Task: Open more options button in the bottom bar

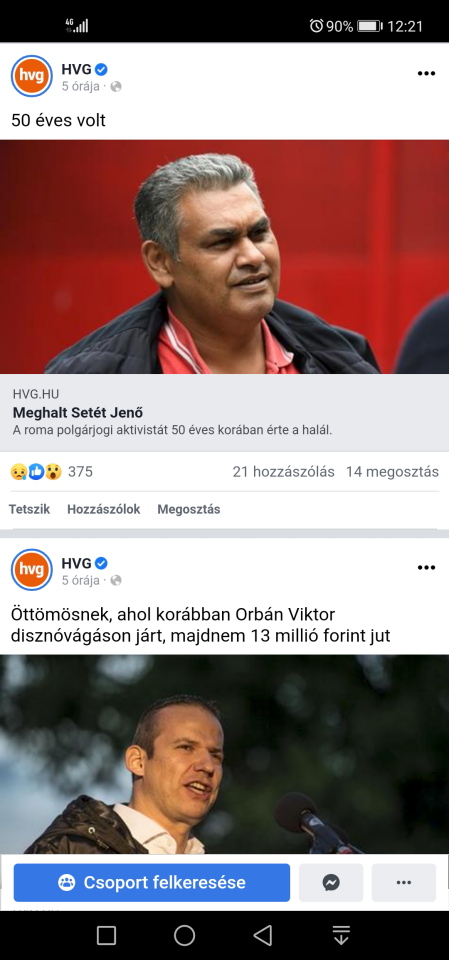Action: 404,882
